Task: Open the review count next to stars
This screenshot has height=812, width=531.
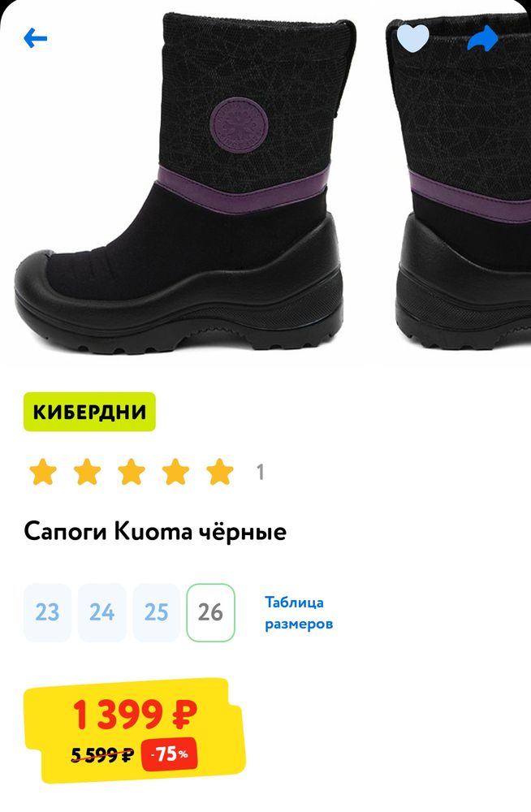Action: click(261, 473)
